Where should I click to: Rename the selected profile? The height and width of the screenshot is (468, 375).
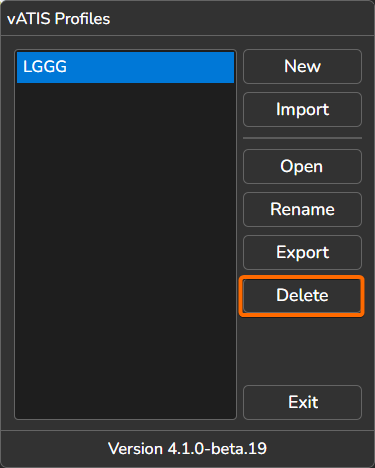pos(302,209)
